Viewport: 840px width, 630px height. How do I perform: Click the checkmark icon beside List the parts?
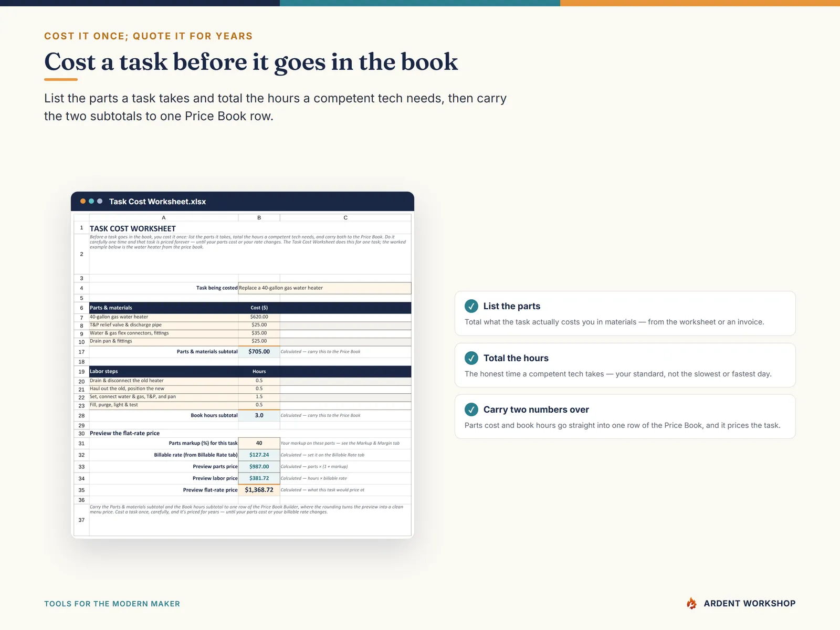point(471,306)
